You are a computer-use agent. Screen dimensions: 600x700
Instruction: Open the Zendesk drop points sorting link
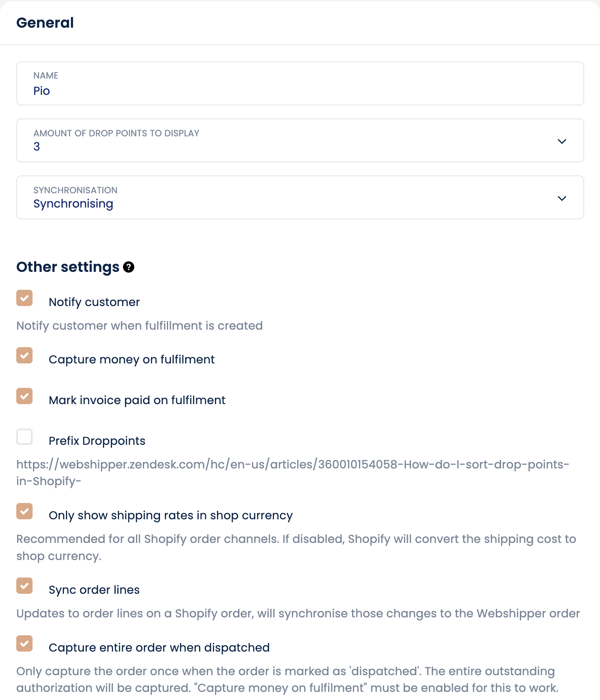(x=292, y=464)
